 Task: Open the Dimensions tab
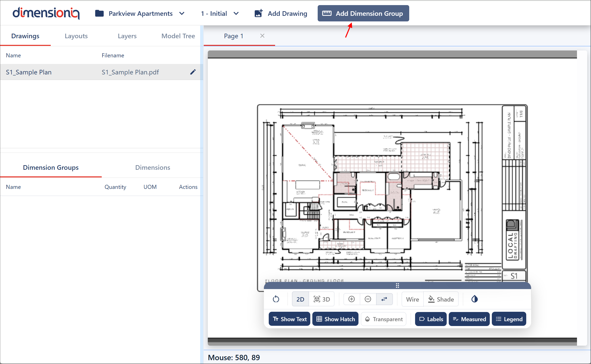tap(152, 167)
